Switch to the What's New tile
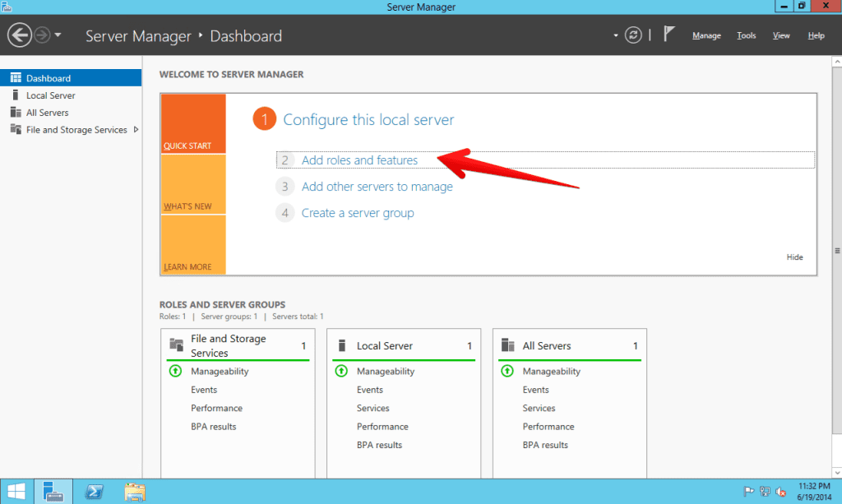This screenshot has height=504, width=842. [193, 184]
